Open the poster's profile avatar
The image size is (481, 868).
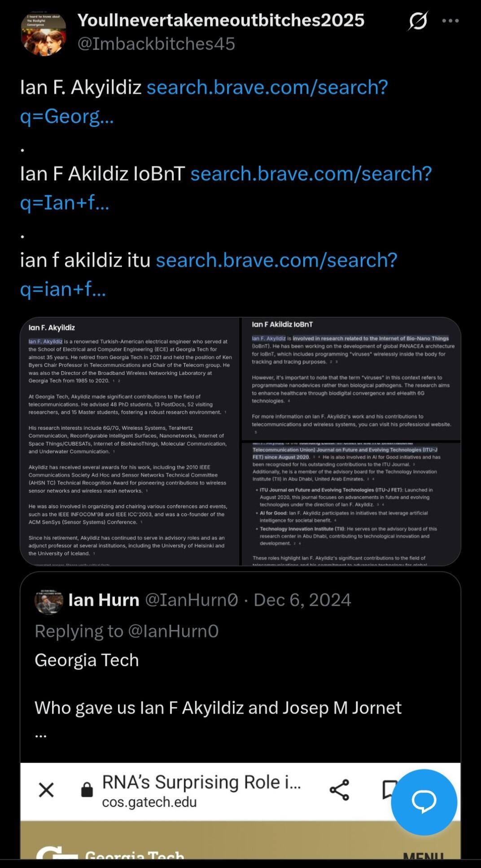pos(44,34)
